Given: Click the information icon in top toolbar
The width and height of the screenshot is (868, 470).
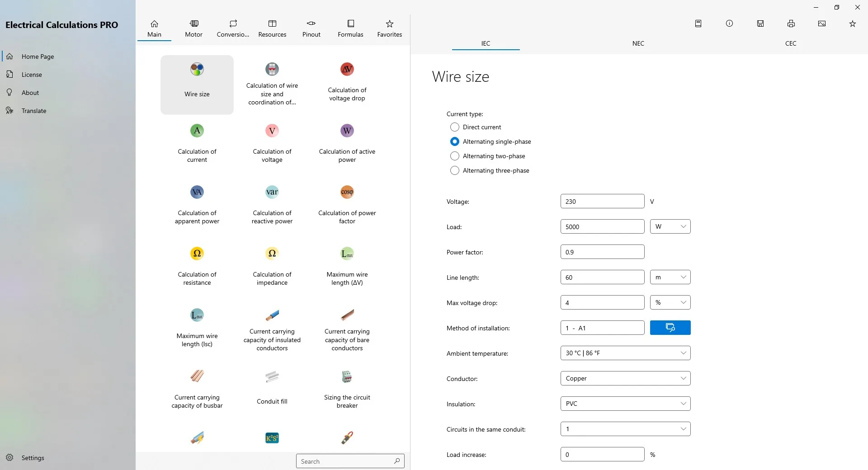Looking at the screenshot, I should point(729,23).
